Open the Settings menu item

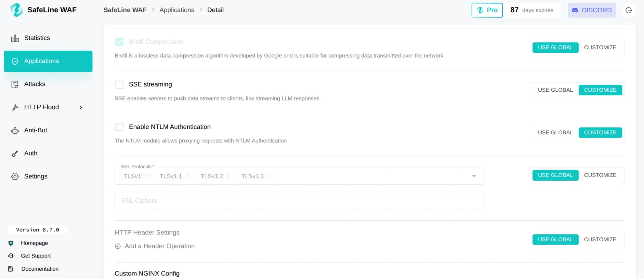pos(48,177)
